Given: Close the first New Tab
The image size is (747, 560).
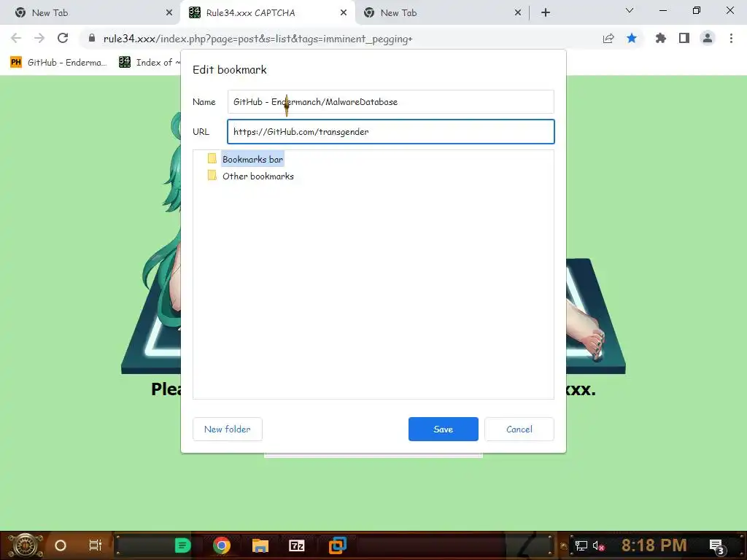Looking at the screenshot, I should click(169, 13).
